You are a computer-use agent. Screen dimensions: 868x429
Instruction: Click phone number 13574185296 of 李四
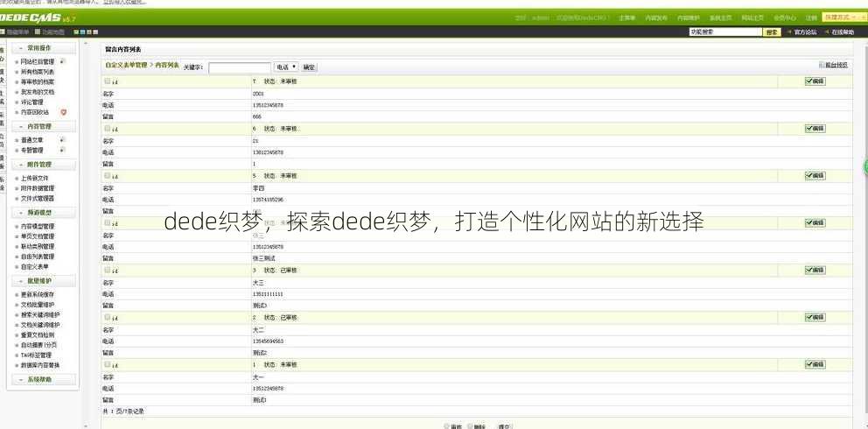268,200
